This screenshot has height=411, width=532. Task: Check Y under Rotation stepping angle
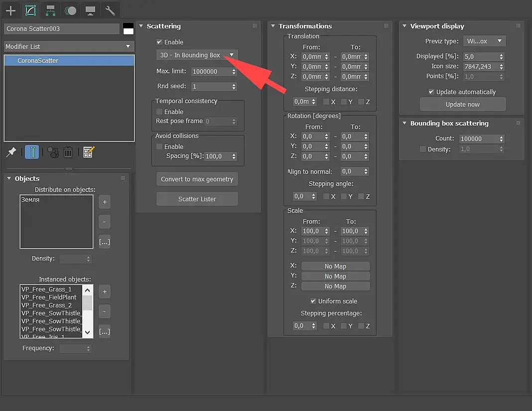(x=344, y=196)
